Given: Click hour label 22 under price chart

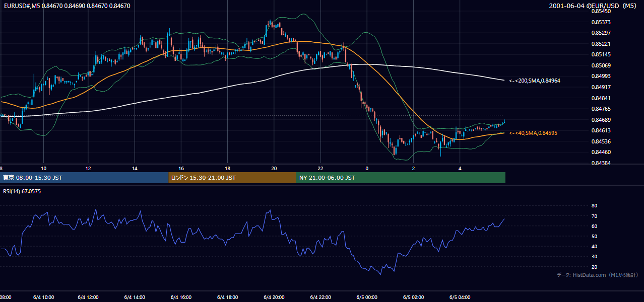Looking at the screenshot, I should 320,168.
